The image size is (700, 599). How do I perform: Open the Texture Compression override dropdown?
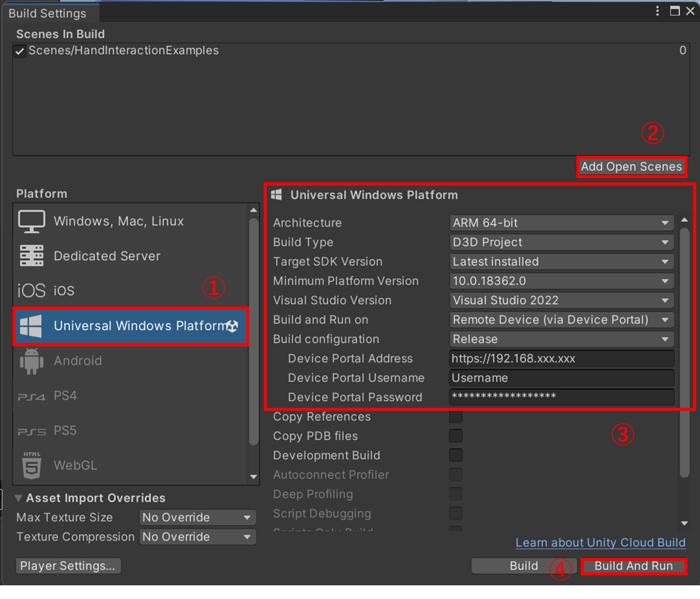coord(198,537)
